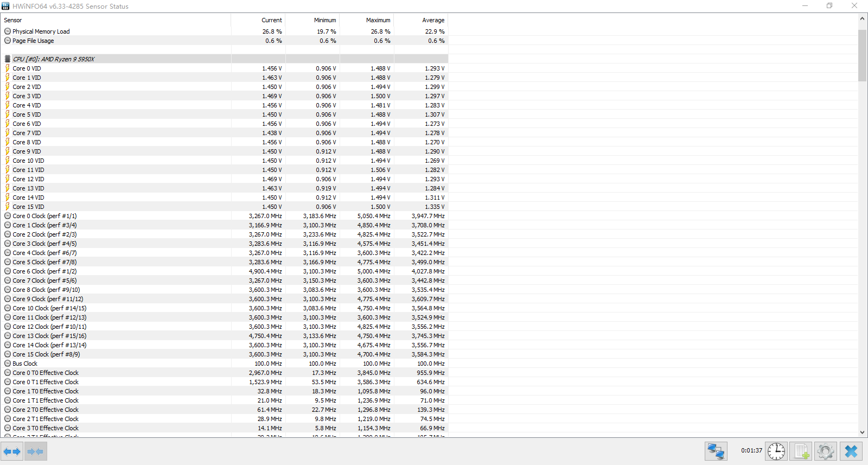Click the collapse columns arrows button
868x465 pixels.
[x=35, y=451]
